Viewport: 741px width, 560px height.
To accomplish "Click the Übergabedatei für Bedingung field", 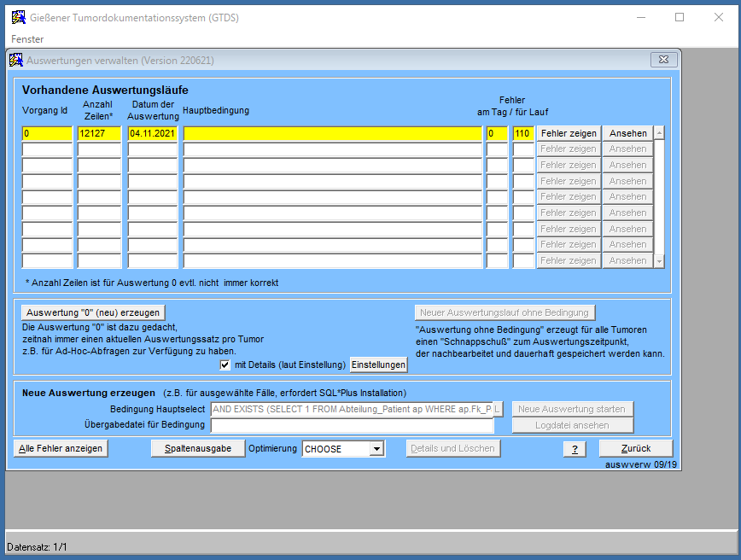I will click(352, 425).
